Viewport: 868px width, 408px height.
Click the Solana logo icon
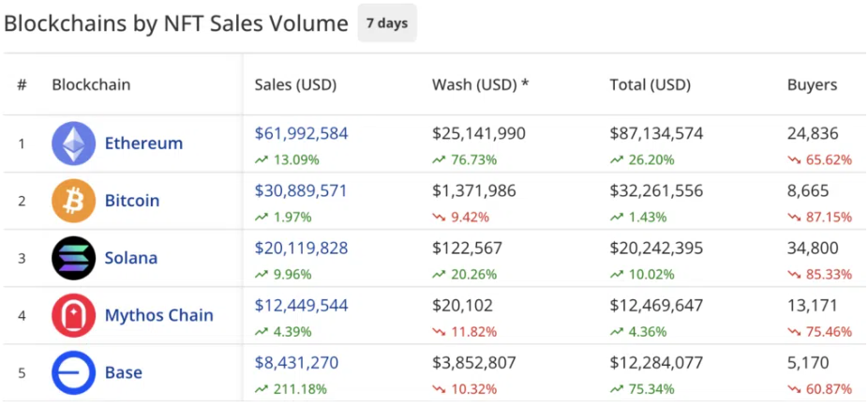click(x=74, y=258)
